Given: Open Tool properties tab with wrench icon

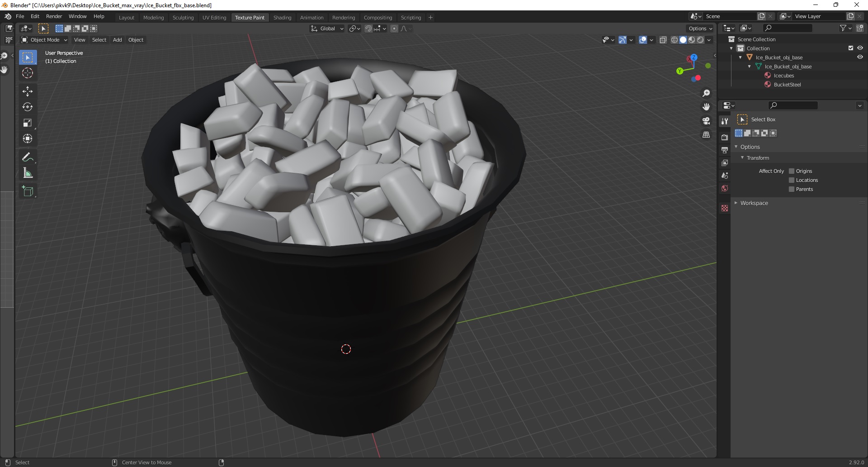Looking at the screenshot, I should tap(725, 121).
